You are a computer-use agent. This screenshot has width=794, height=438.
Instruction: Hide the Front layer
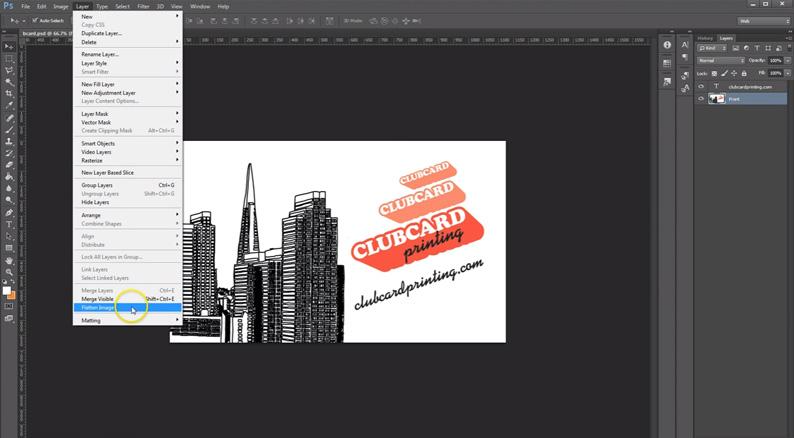(701, 99)
